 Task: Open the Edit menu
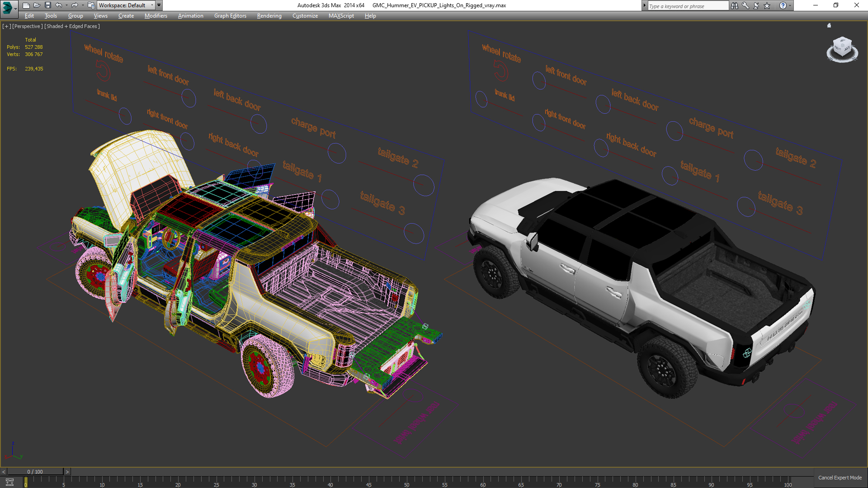29,16
